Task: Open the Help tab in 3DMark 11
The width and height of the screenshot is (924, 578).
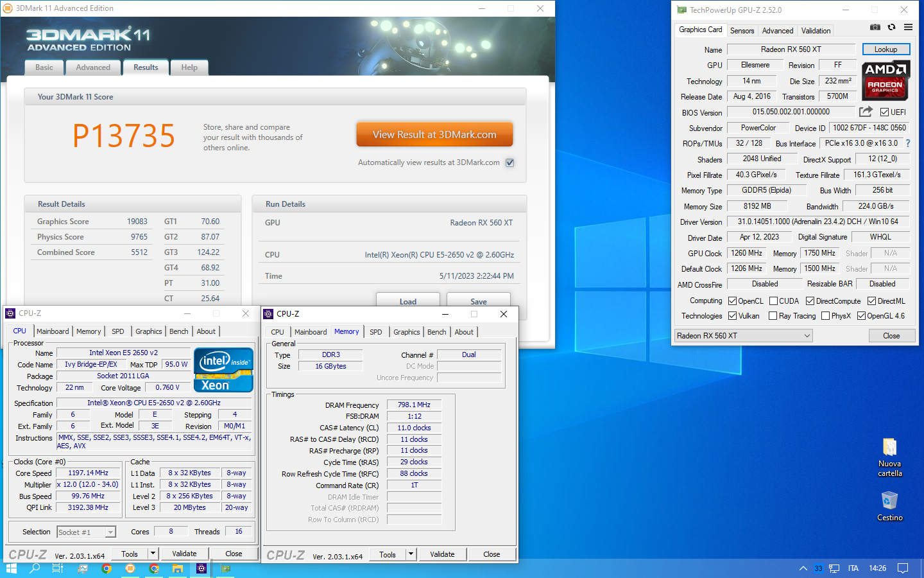Action: [x=189, y=67]
